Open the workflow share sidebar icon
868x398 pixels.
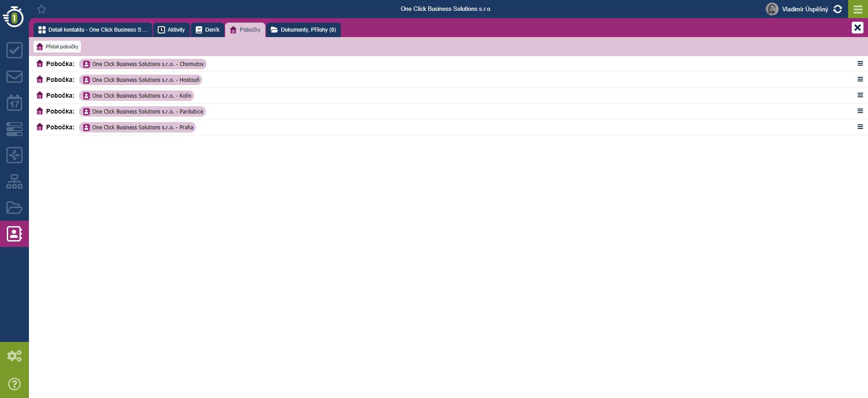coord(14,155)
